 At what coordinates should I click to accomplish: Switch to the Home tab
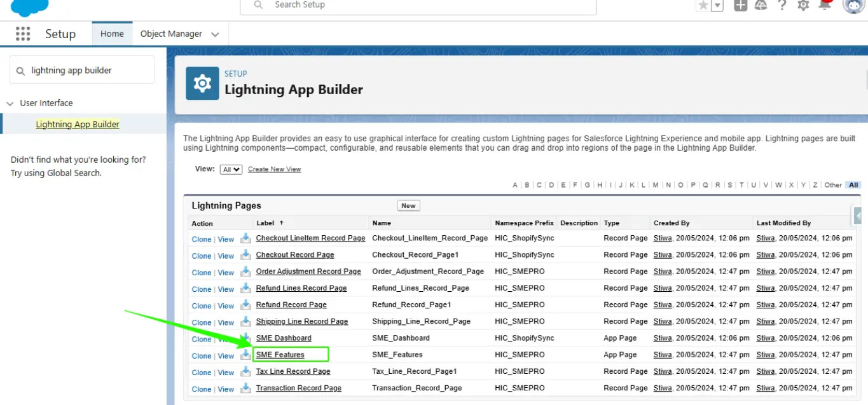coord(112,34)
